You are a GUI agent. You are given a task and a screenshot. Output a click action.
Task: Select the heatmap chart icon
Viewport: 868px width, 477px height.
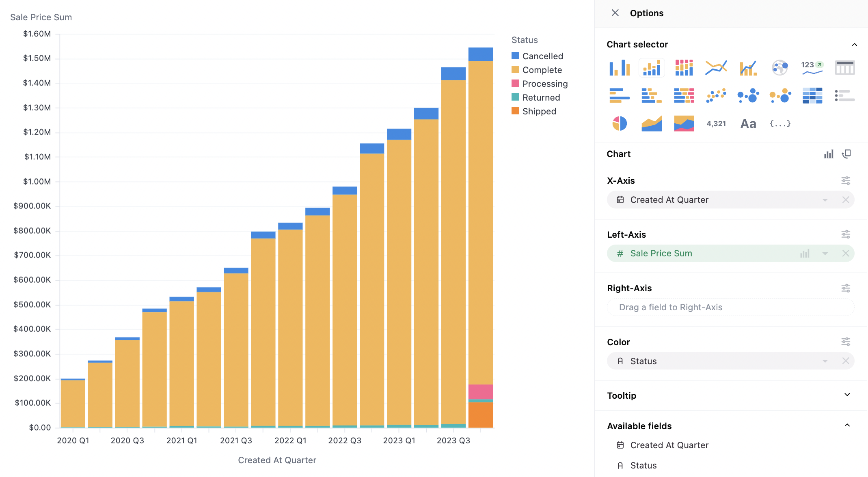[812, 96]
